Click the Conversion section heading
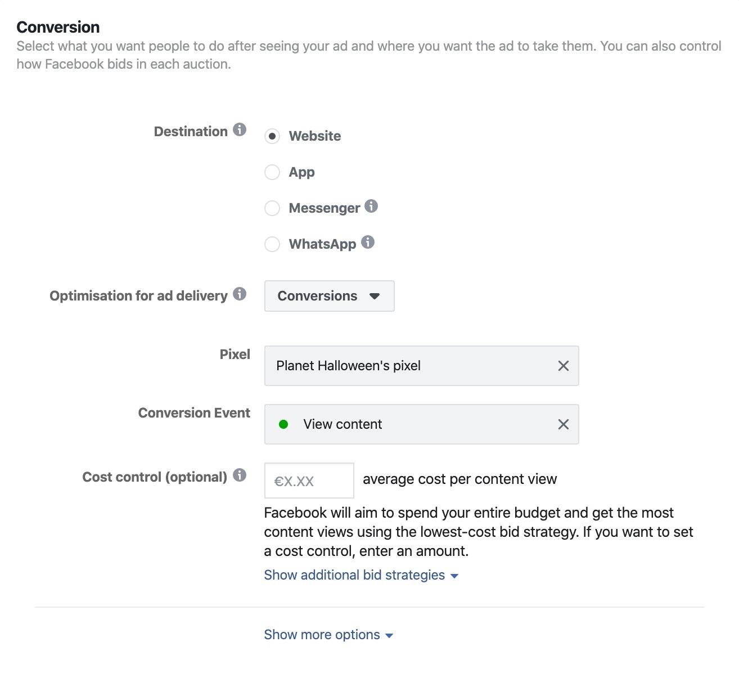The image size is (739, 700). coord(58,27)
